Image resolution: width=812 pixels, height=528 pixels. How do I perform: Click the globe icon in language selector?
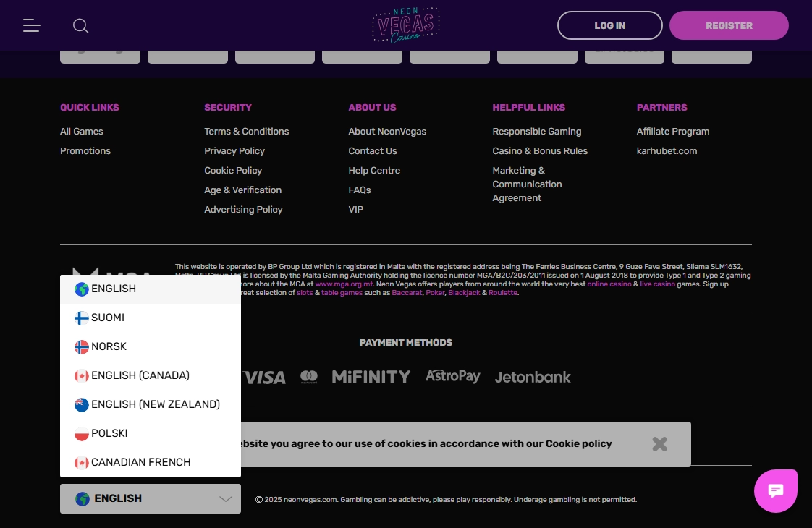coord(83,499)
